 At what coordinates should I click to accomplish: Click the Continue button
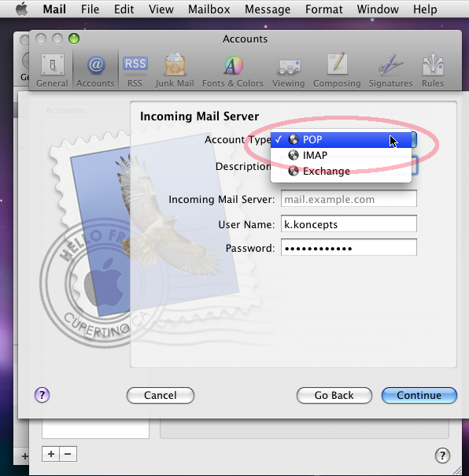point(419,395)
